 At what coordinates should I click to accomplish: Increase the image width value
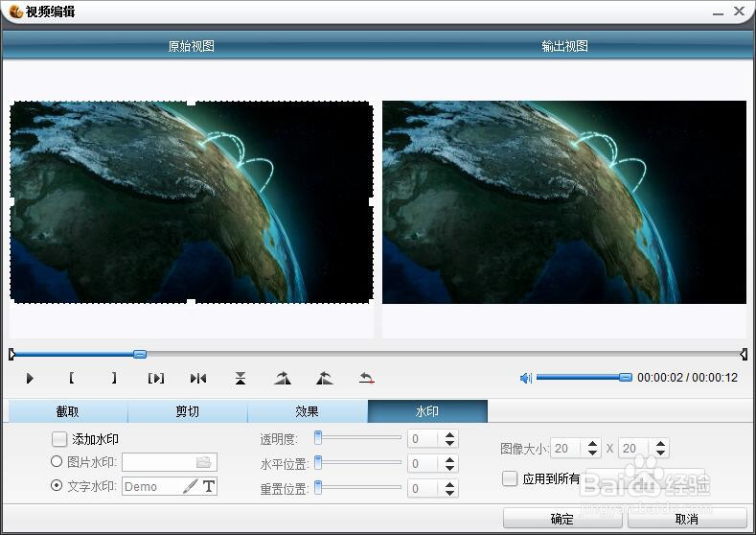click(592, 443)
